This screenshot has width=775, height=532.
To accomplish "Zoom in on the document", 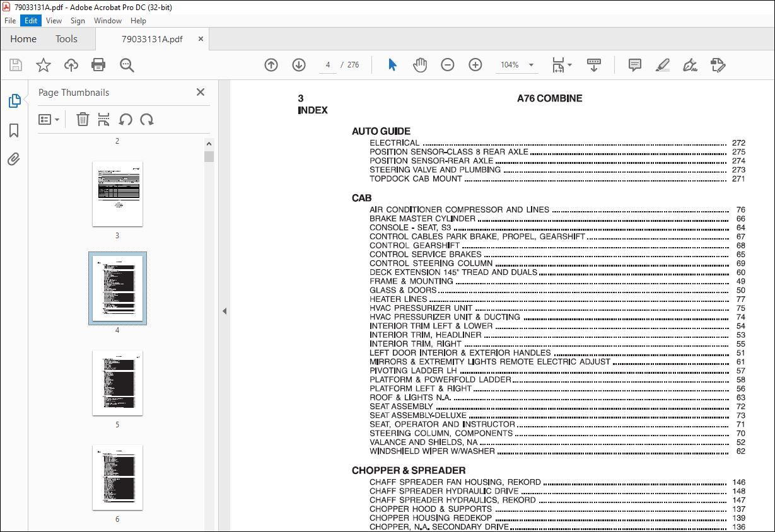I will pyautogui.click(x=475, y=64).
